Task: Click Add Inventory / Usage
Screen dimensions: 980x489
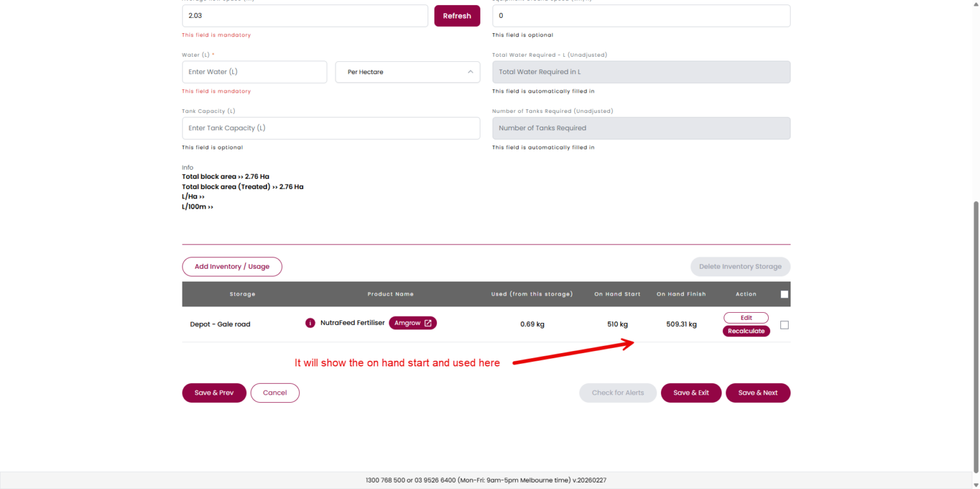Action: pos(232,267)
